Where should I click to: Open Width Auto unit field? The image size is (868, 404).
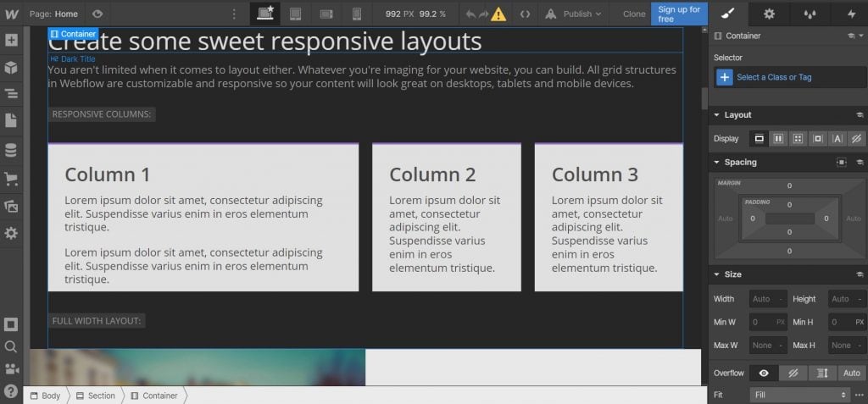768,299
